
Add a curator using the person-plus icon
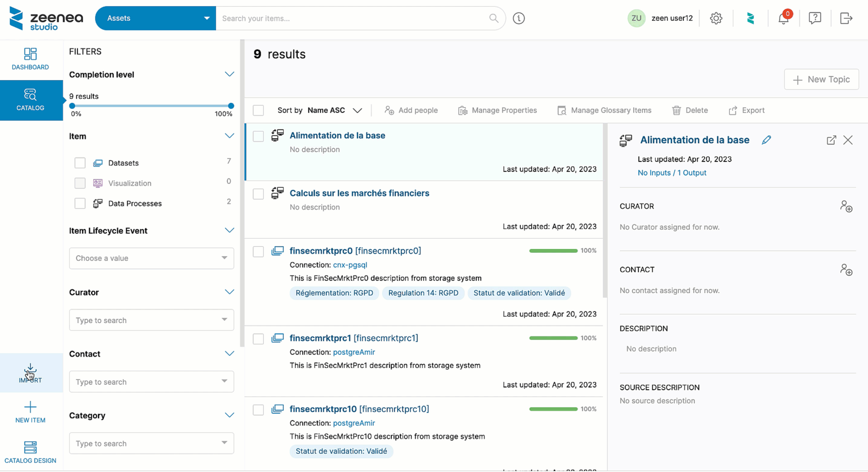846,206
